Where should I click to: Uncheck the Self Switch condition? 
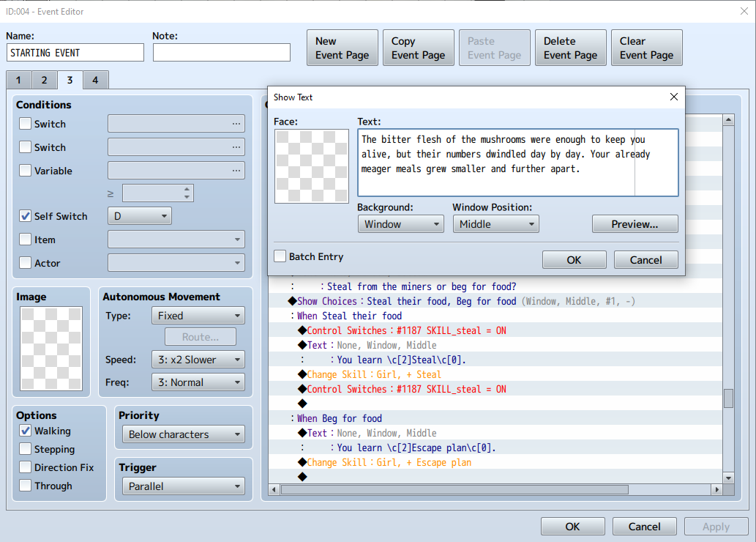click(25, 216)
